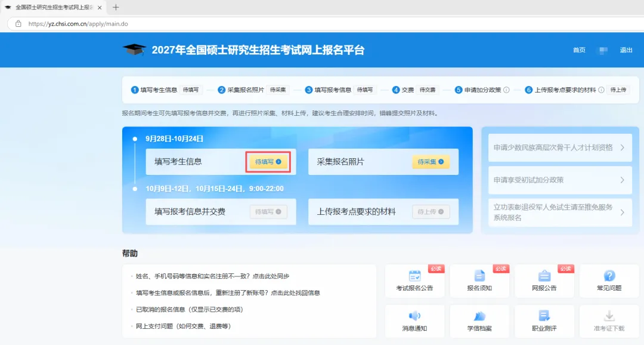
Task: Open the 网报公告 icon
Action: [544, 276]
